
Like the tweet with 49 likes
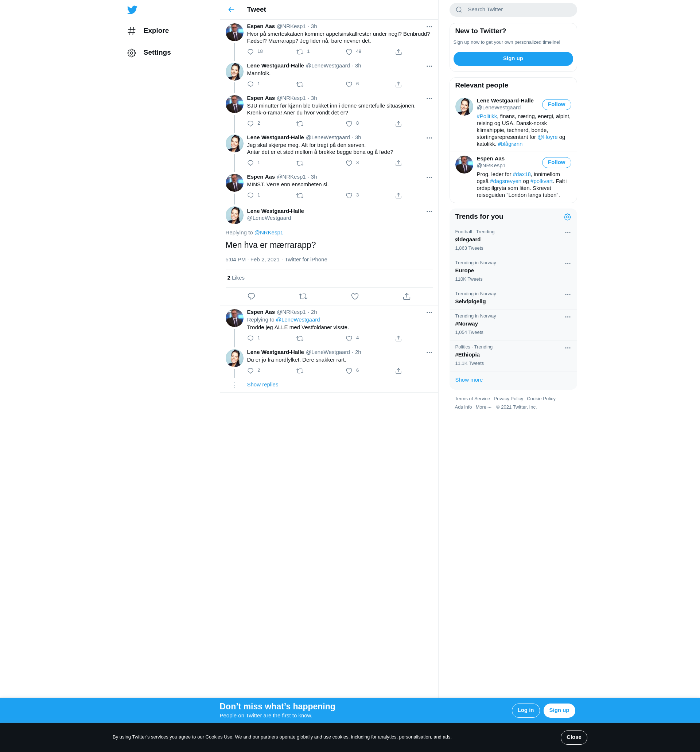[349, 52]
